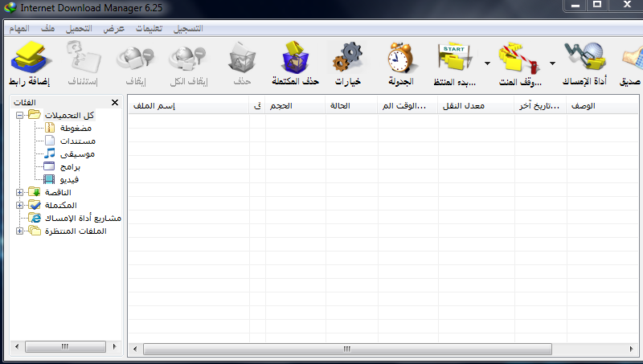Select All Downloads (كل التحميلات) folder
Viewport: 643px width, 364px height.
[x=69, y=115]
